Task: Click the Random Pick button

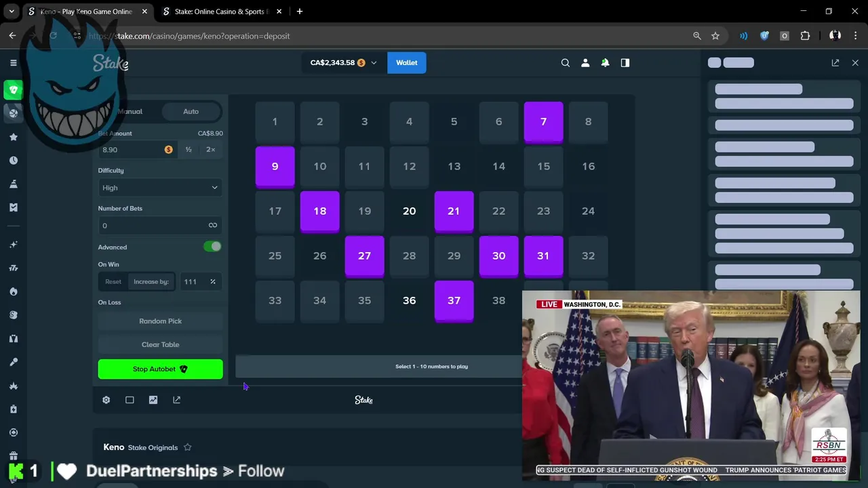Action: (160, 321)
